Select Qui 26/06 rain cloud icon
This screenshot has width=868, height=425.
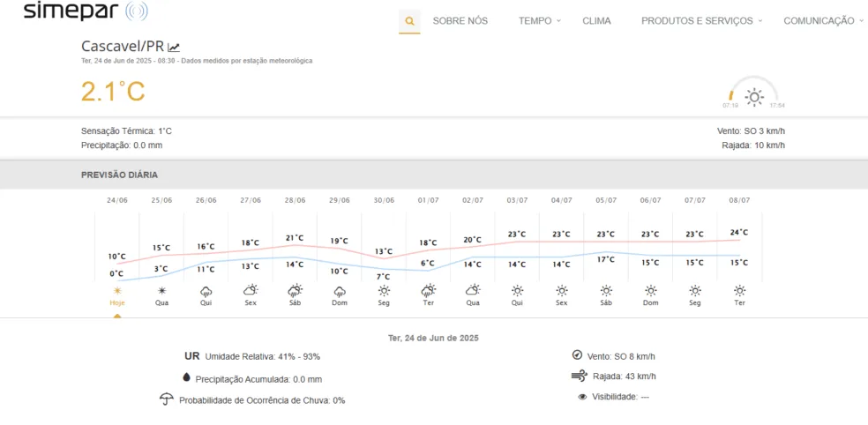pos(206,290)
